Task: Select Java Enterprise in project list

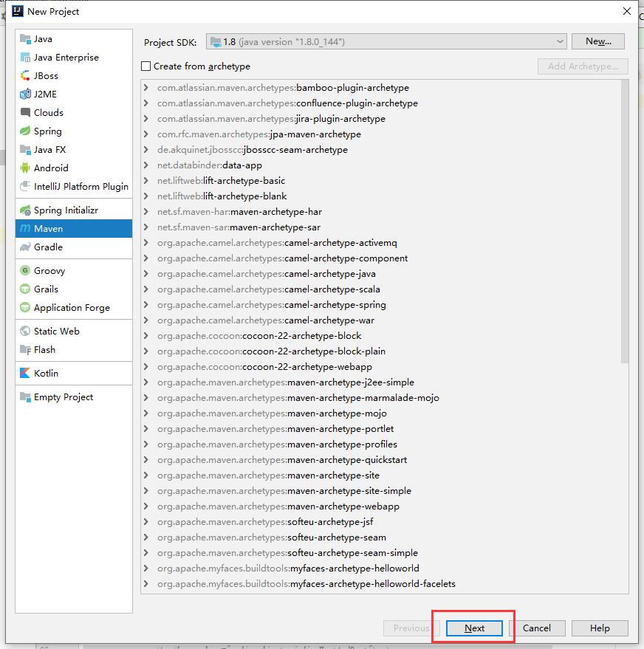Action: point(66,58)
